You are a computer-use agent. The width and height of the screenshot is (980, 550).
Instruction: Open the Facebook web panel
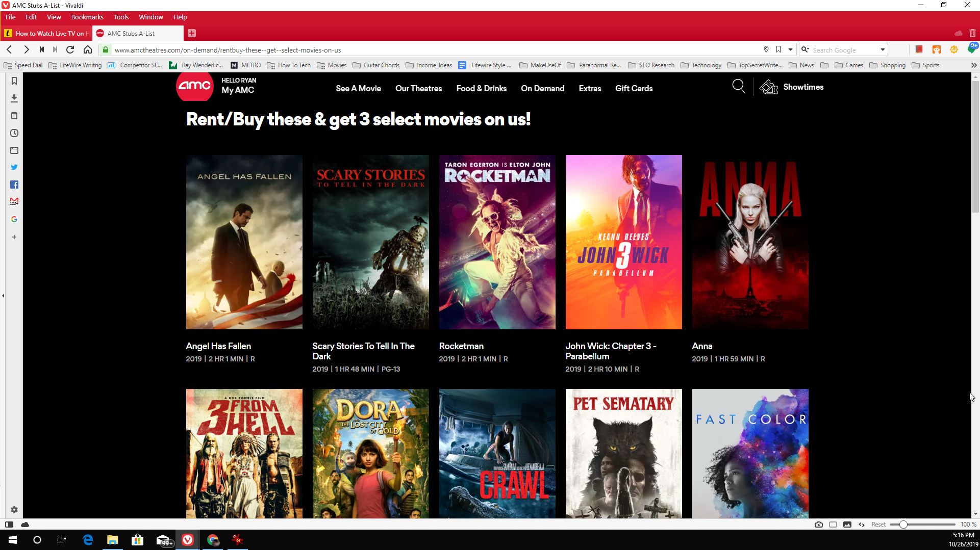[x=14, y=185]
